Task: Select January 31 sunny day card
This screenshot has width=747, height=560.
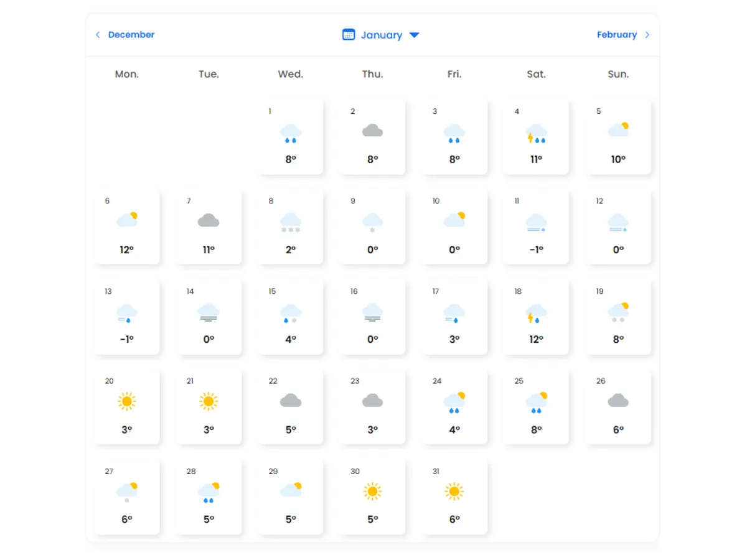Action: point(454,497)
